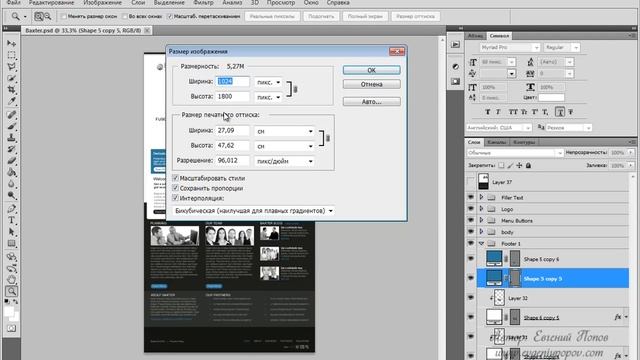Select the Brush tool
This screenshot has width=640, height=360.
11,126
